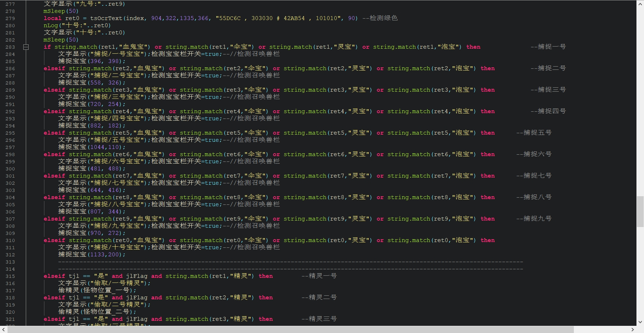
Task: Click the horizontal scrollbar thumb
Action: [x=290, y=329]
